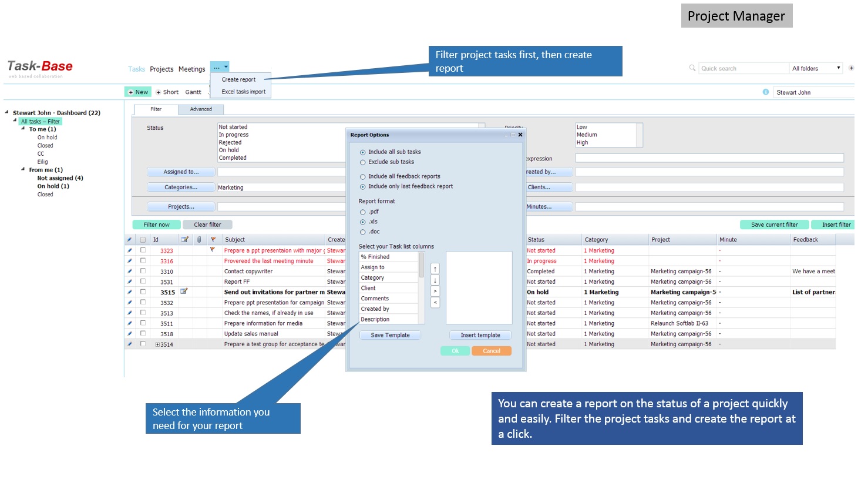Click the quick search magnifier icon

coord(692,68)
